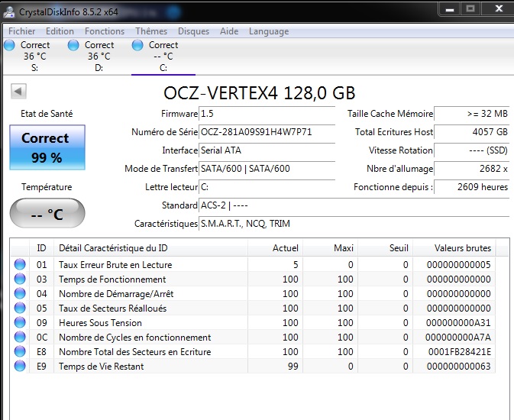Click status orb for attribute E9 row

(20, 366)
